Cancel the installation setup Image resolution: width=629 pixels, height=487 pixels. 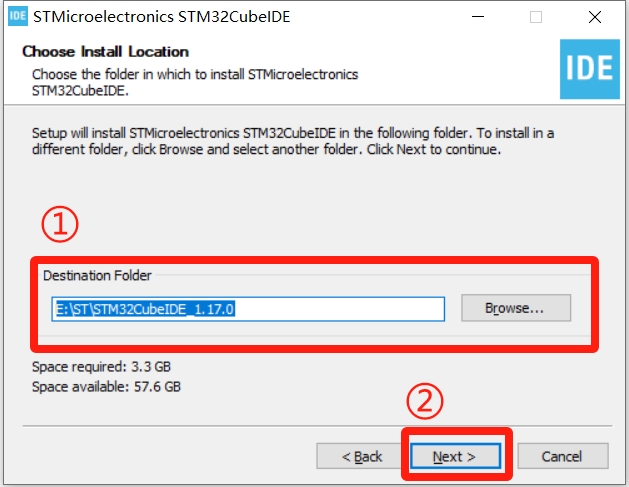[563, 456]
